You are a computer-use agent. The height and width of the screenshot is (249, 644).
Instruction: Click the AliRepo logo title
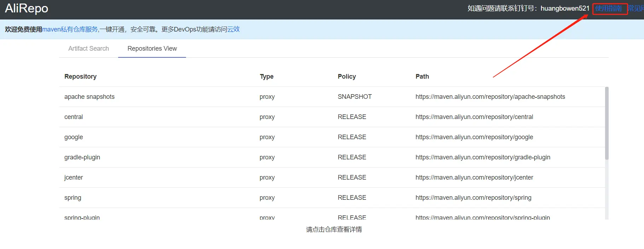pyautogui.click(x=27, y=8)
